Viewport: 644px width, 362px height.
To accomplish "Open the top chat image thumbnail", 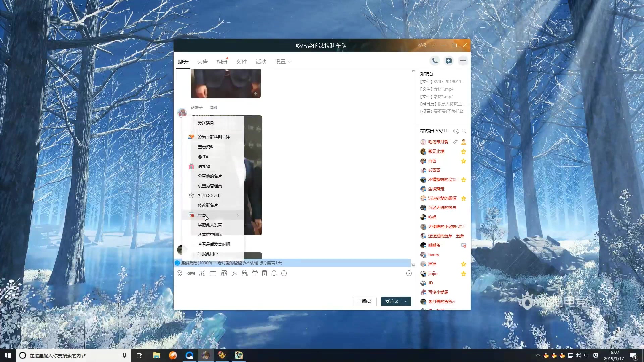I will (225, 84).
